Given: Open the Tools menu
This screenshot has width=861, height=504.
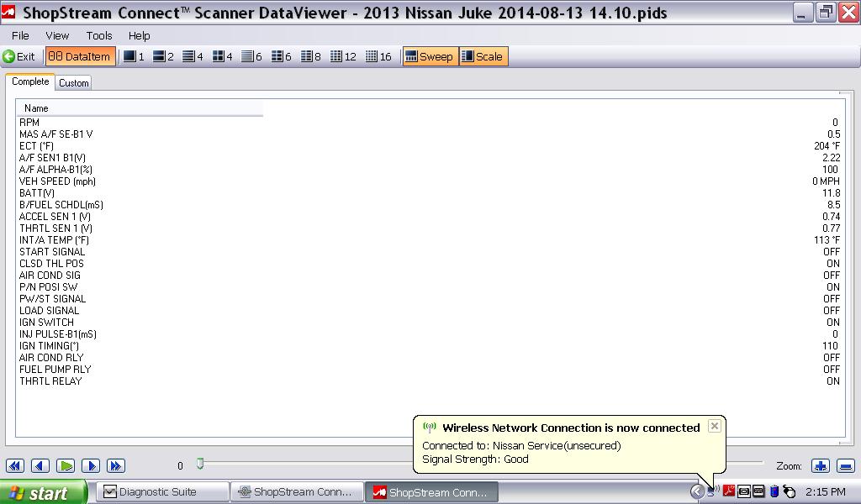Looking at the screenshot, I should (99, 35).
